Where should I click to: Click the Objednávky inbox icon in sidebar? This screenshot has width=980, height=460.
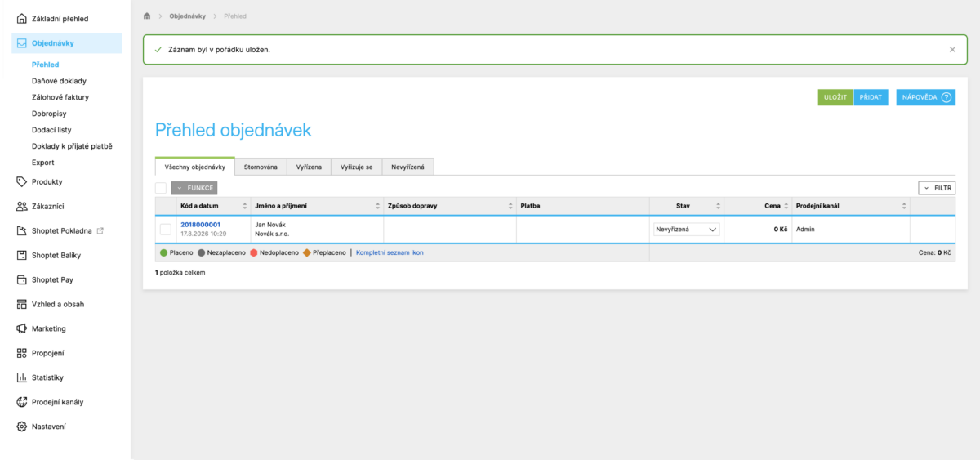coord(22,43)
